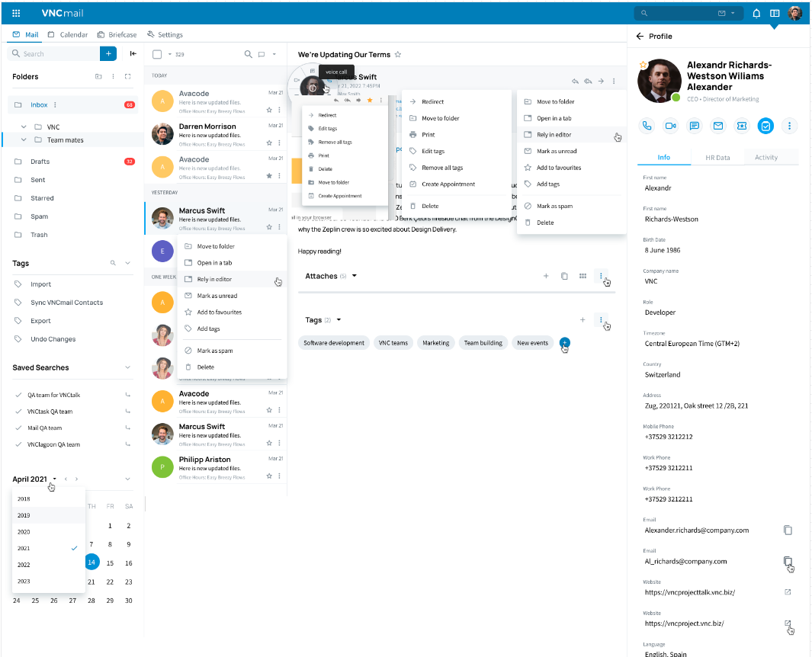Open chat with Alexandr from profile icons
Viewport: 812px width, 657px height.
pos(695,126)
